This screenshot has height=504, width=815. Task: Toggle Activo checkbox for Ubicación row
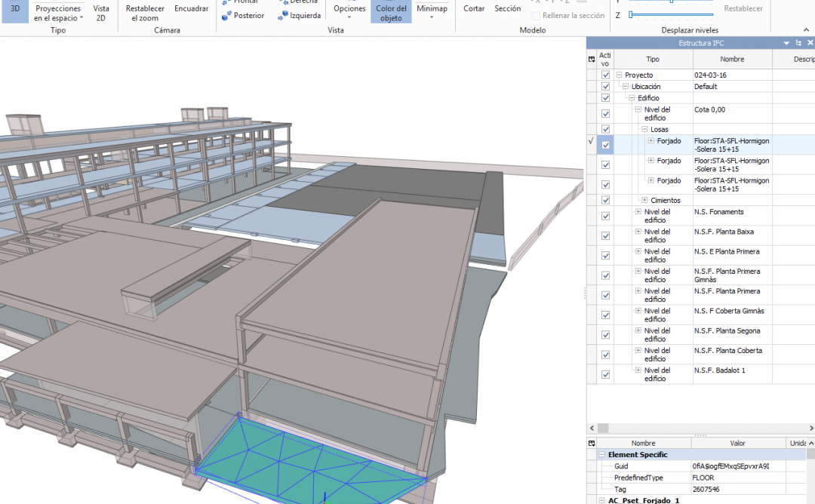(605, 86)
